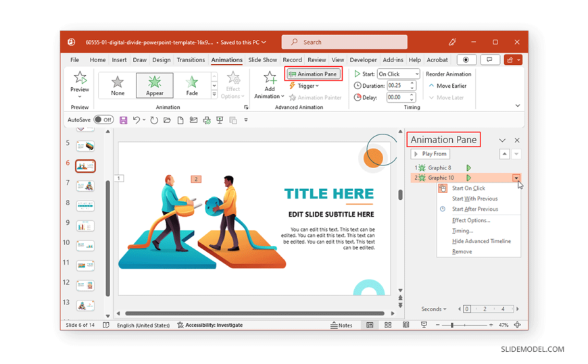Apply the Fade animation effect
Viewport: 588px width, 364px height.
point(192,86)
